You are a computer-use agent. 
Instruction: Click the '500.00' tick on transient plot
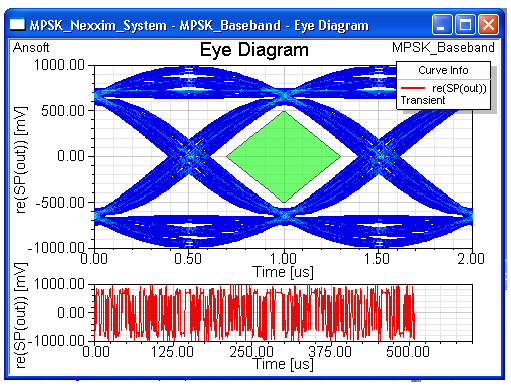[408, 352]
